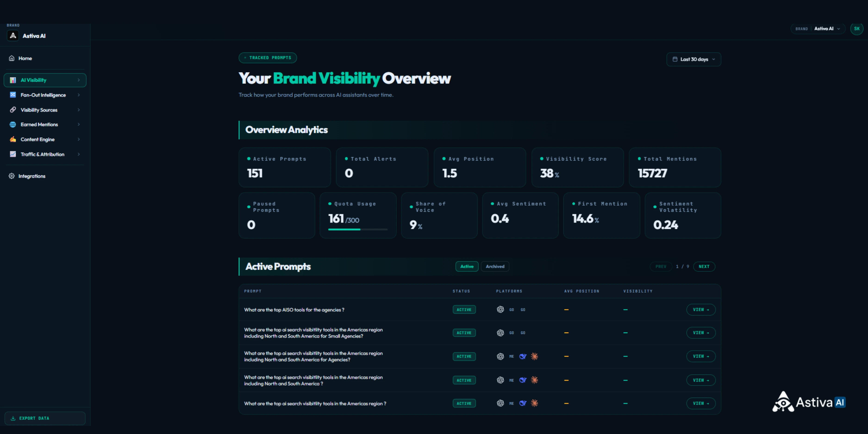Click Claude starburst icon in 'North and South America ?' row
Image resolution: width=868 pixels, height=434 pixels.
[x=534, y=381]
